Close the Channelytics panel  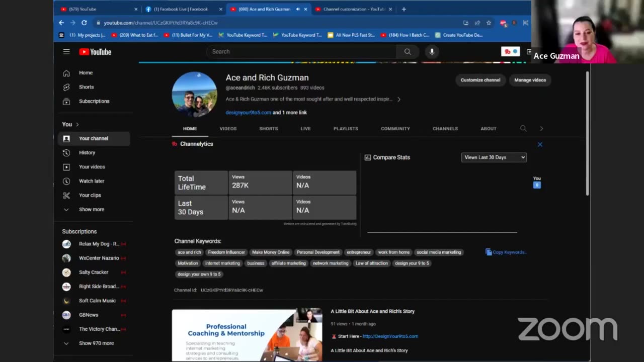tap(540, 144)
